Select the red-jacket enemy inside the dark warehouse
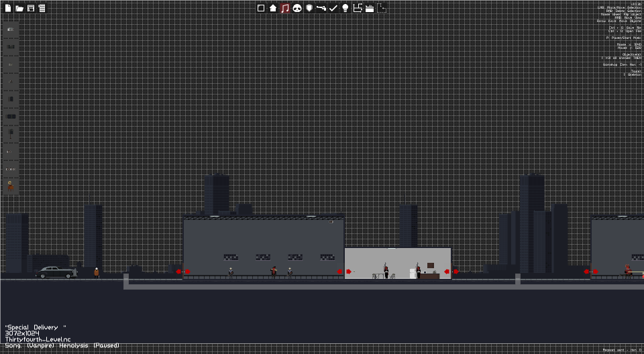The height and width of the screenshot is (354, 644). coord(274,272)
